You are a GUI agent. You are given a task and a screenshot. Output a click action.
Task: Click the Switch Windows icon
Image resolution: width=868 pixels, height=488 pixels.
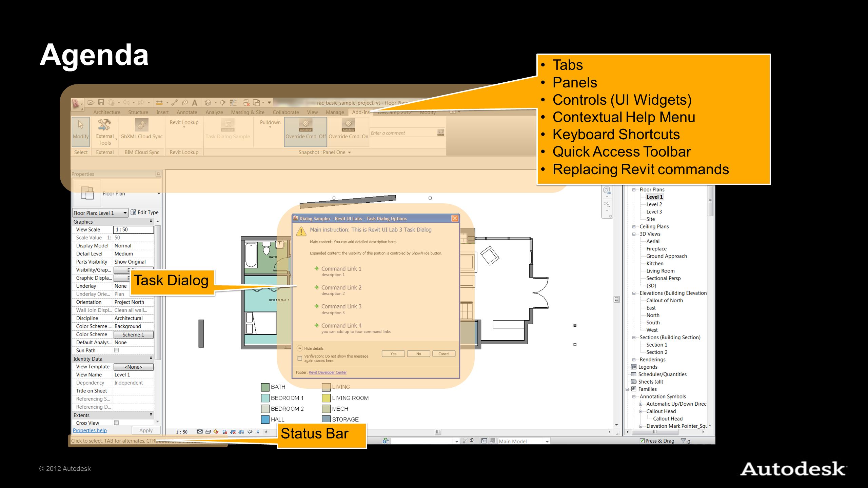coord(256,102)
